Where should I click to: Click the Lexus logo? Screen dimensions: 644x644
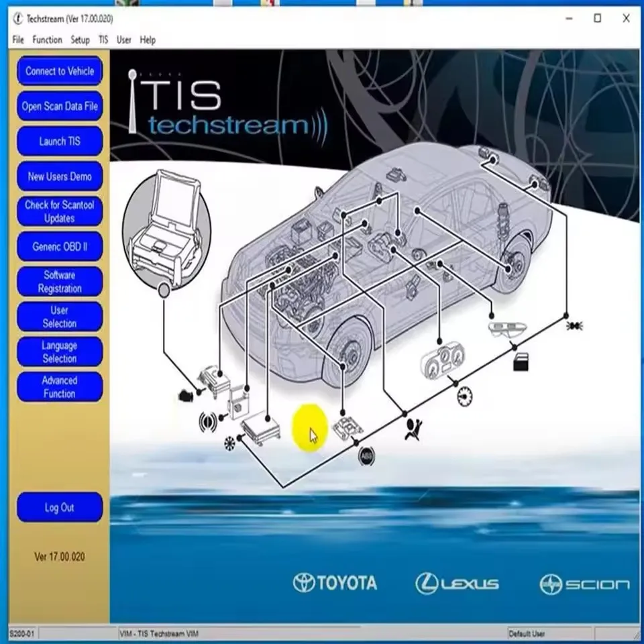click(x=458, y=583)
